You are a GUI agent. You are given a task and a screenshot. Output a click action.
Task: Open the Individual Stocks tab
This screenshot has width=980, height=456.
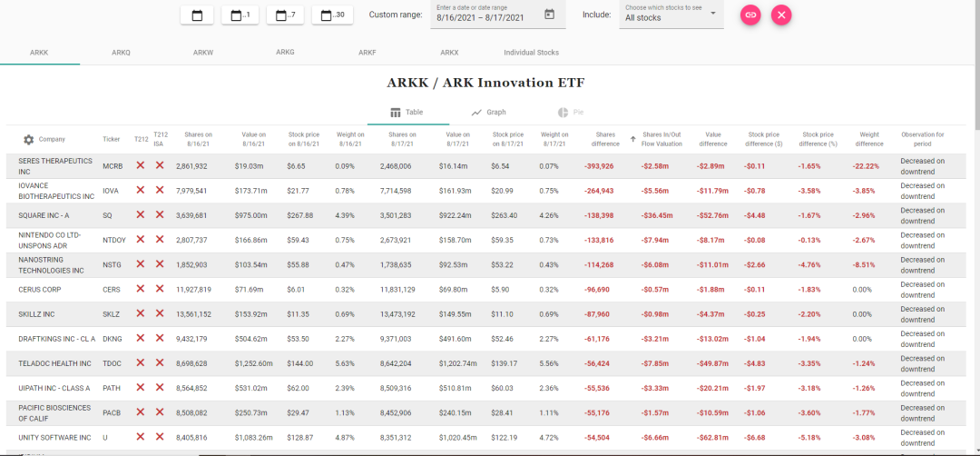[x=531, y=53]
